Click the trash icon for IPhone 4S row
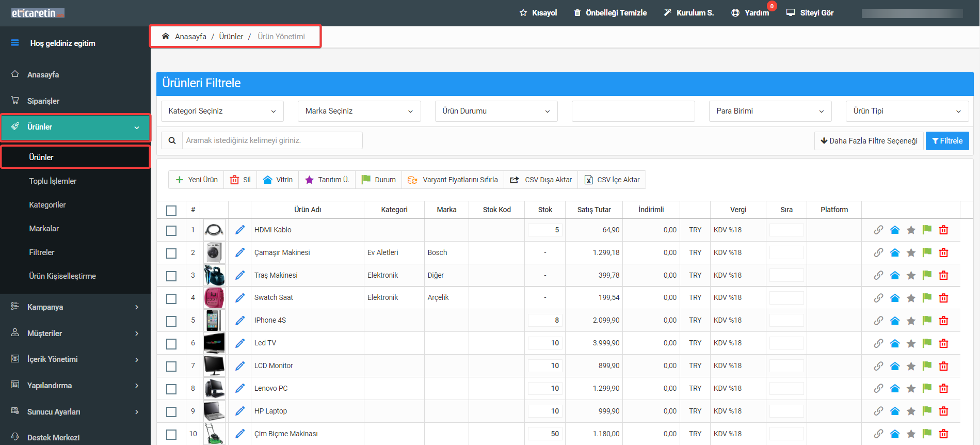This screenshot has width=980, height=445. [944, 321]
